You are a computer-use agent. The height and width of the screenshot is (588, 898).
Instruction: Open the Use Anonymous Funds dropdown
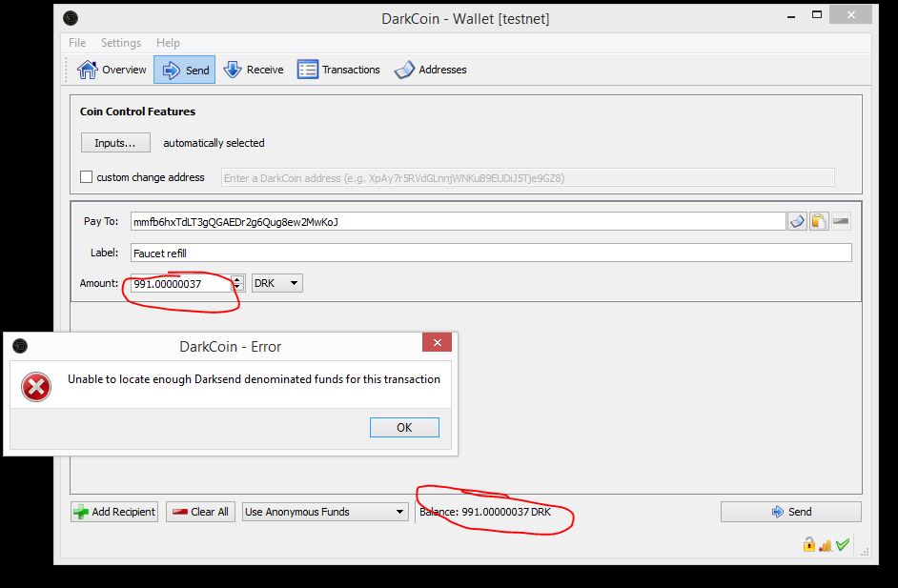pos(325,512)
